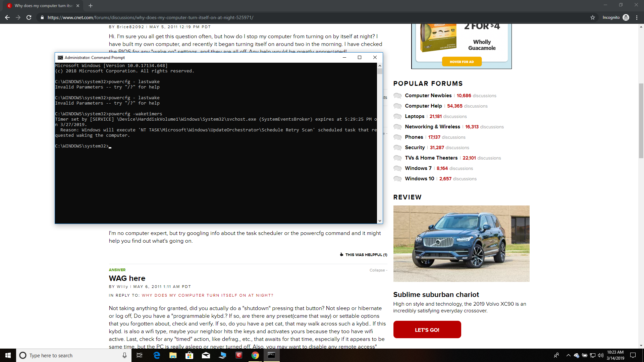644x362 pixels.
Task: Open the Computer Help forum
Action: coord(423,106)
